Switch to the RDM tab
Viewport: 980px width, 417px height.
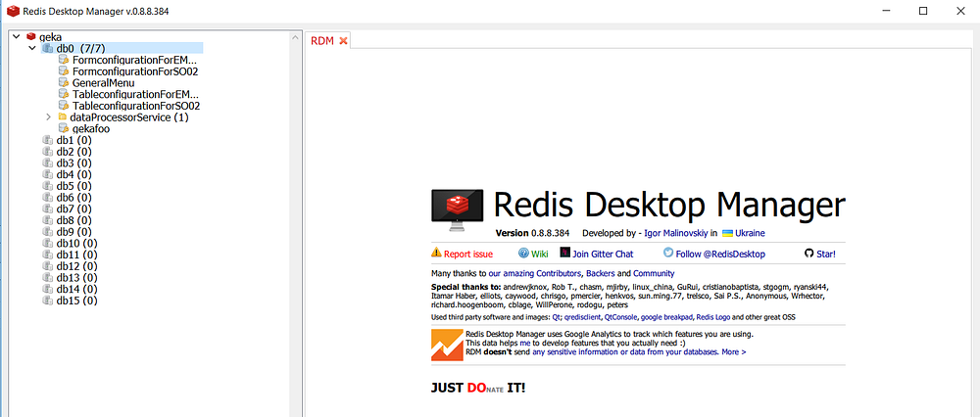point(322,40)
